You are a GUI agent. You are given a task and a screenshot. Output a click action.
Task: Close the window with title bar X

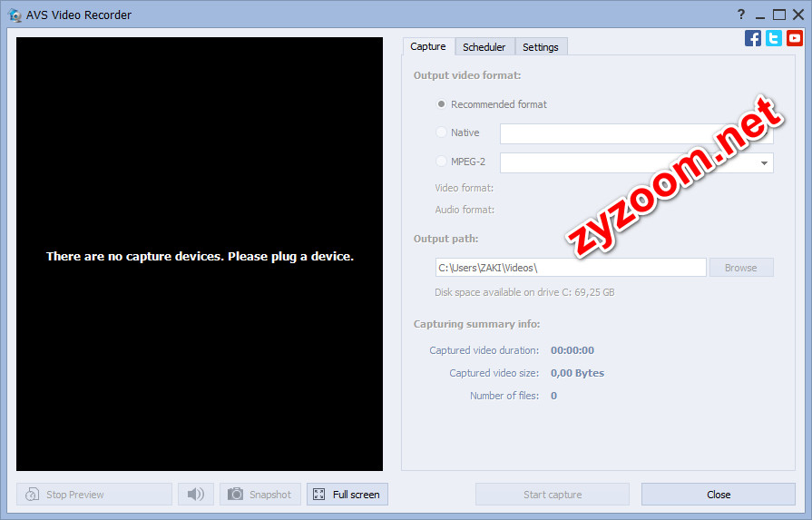coord(798,15)
